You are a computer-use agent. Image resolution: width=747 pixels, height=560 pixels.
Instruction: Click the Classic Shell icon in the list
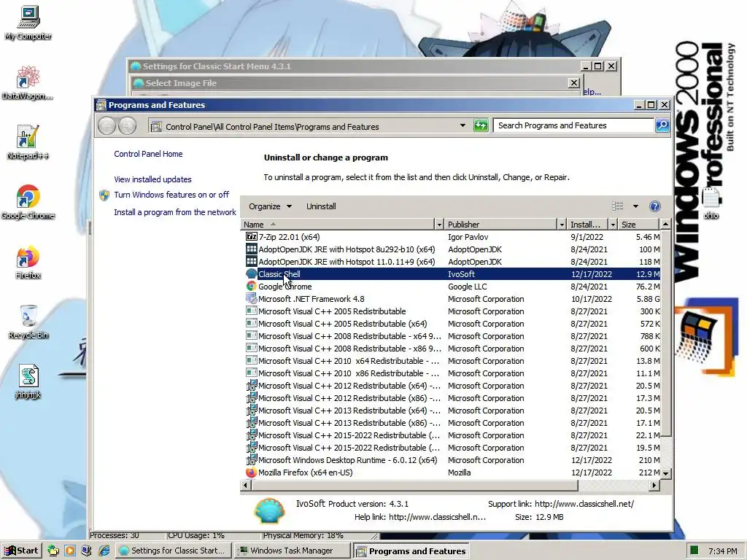[251, 274]
